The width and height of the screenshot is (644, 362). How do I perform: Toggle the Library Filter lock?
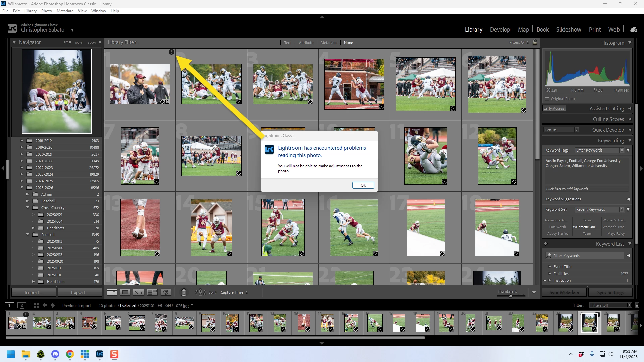[535, 42]
